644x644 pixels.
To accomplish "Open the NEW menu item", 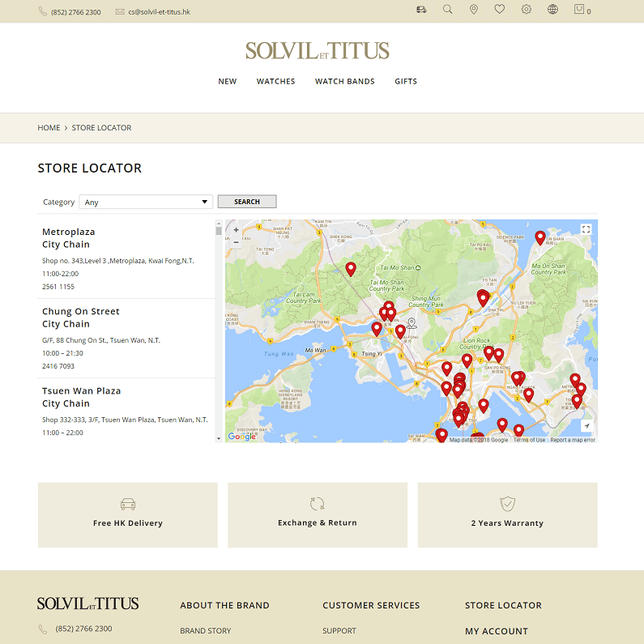I will point(227,81).
